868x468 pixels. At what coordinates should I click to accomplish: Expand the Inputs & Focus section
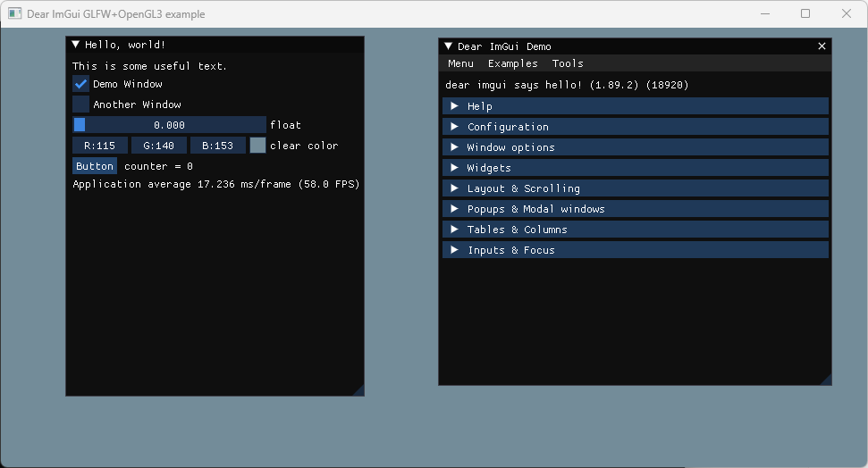point(636,249)
